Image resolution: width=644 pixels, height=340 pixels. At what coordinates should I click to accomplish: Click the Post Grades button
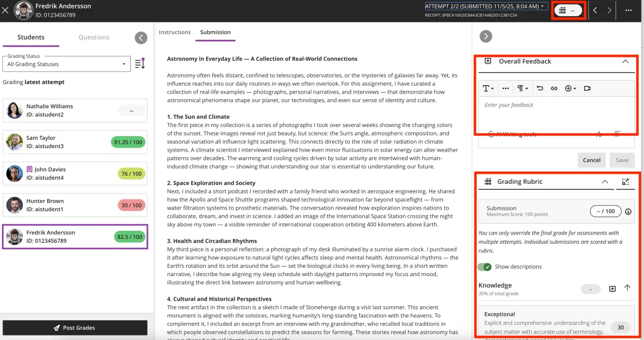coord(74,327)
